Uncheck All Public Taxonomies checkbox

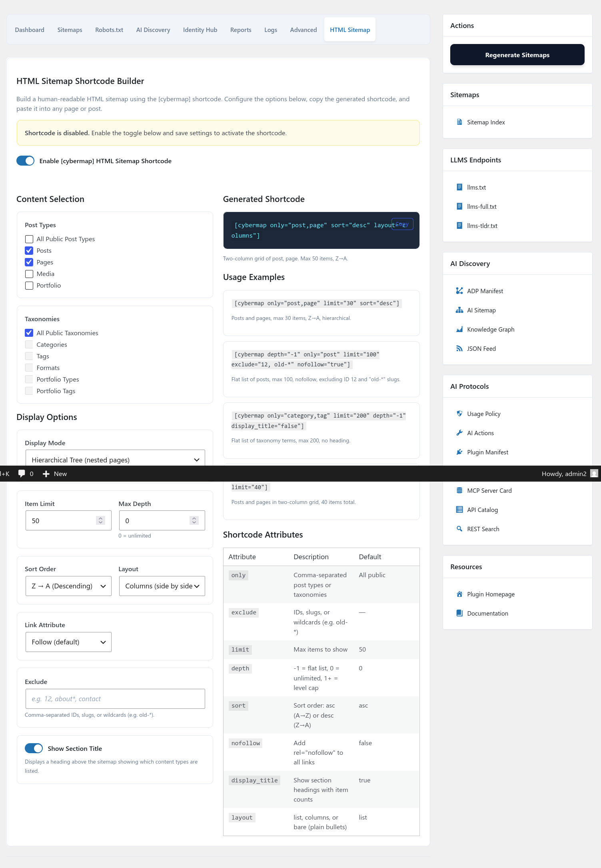coord(29,333)
